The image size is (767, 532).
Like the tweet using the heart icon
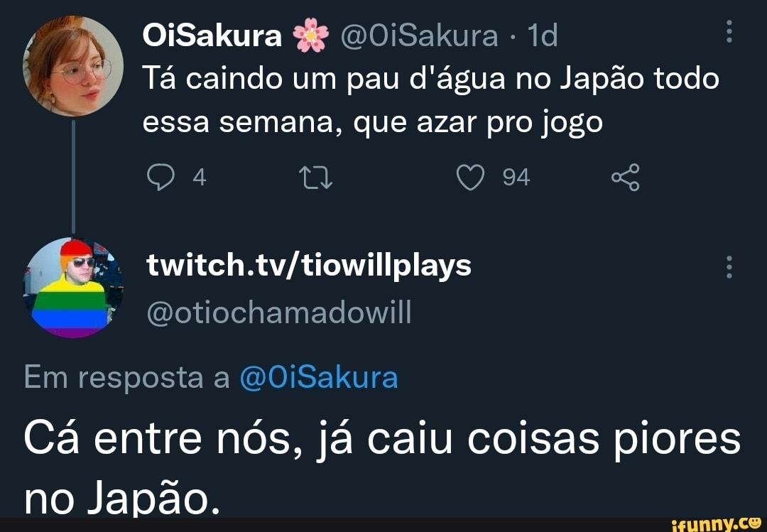472,177
